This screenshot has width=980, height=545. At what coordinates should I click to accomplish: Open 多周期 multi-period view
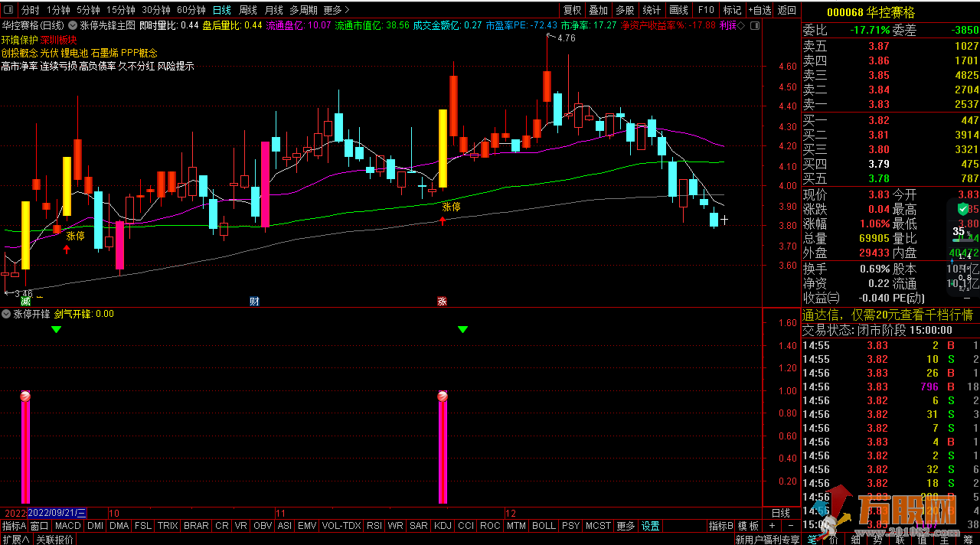click(x=303, y=10)
